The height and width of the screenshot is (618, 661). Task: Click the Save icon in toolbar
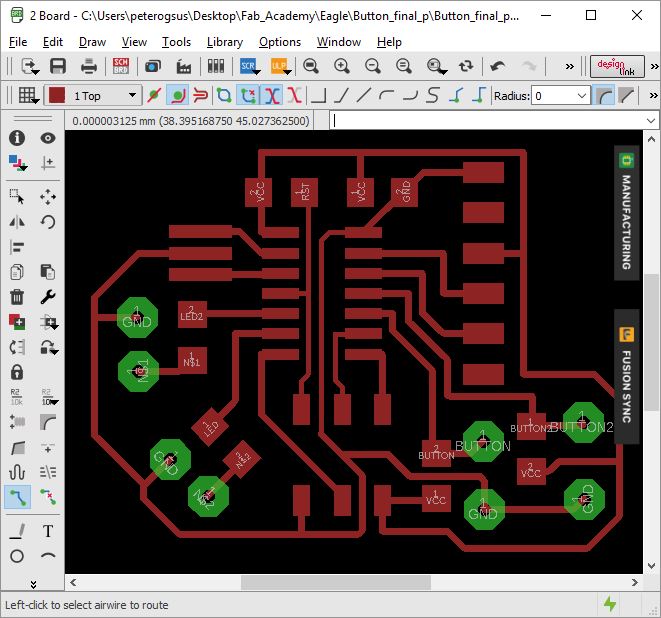(58, 66)
